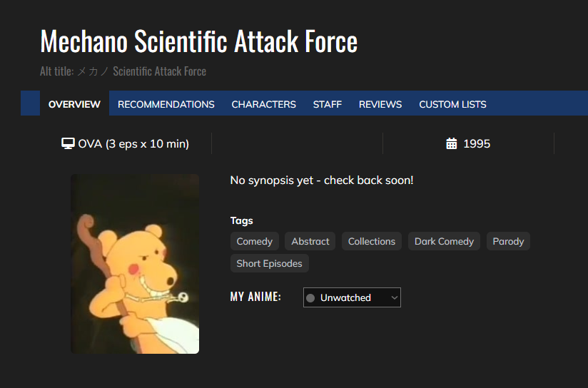Click the dropdown chevron arrow
Screen dimensions: 588x388
(x=394, y=298)
